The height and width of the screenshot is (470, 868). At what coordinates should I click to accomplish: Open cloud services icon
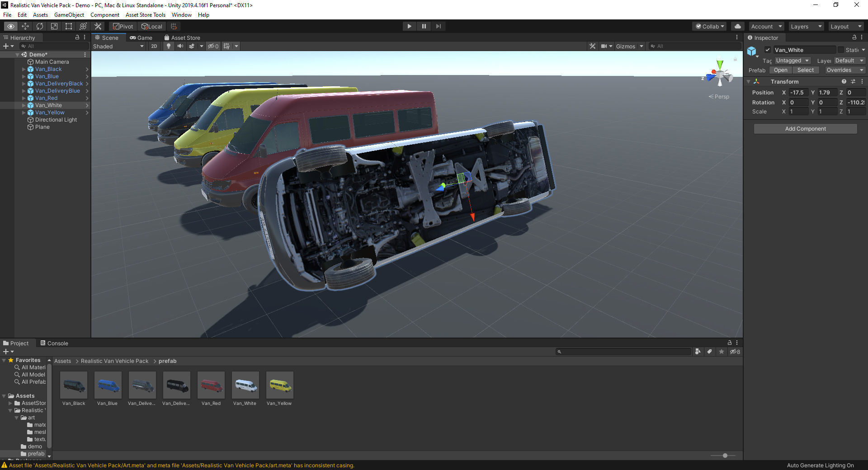[738, 26]
